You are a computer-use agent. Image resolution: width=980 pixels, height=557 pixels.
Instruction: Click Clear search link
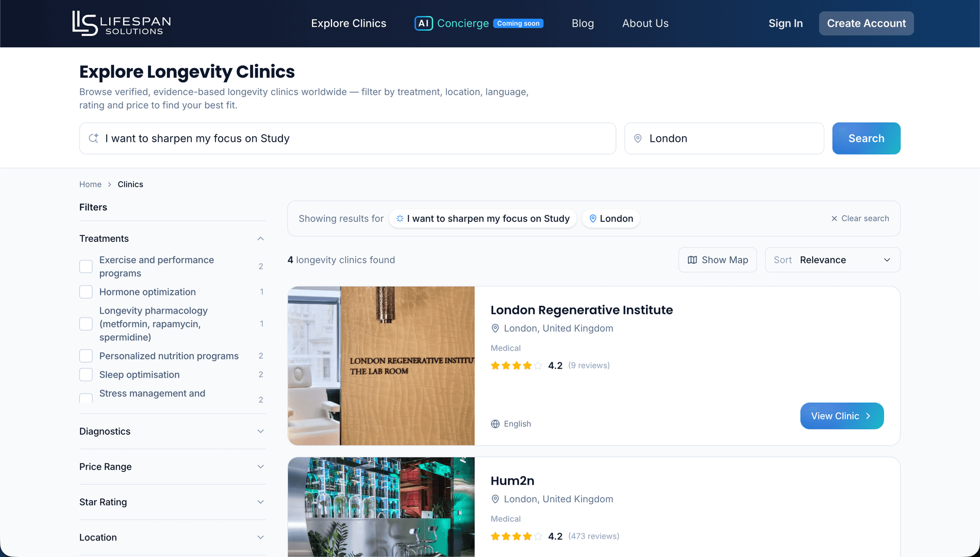[x=860, y=219]
